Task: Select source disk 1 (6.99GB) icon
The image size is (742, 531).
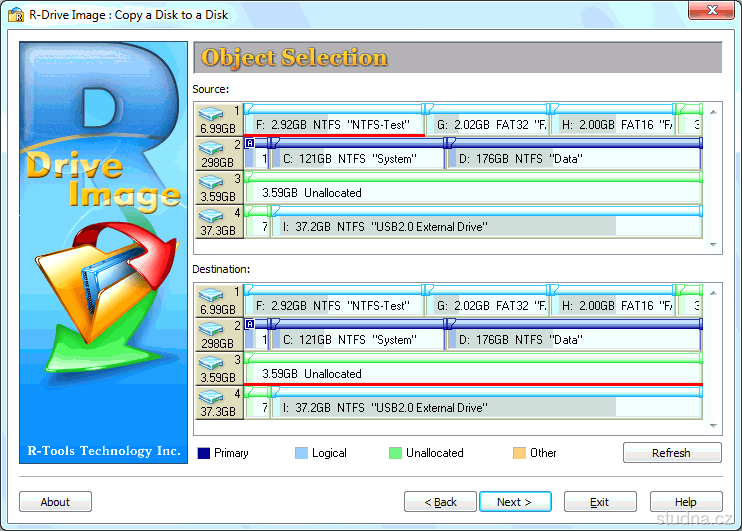Action: pos(219,120)
